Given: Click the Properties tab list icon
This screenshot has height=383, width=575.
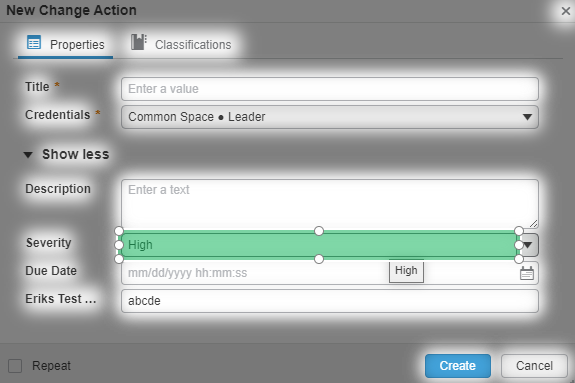Looking at the screenshot, I should 34,43.
